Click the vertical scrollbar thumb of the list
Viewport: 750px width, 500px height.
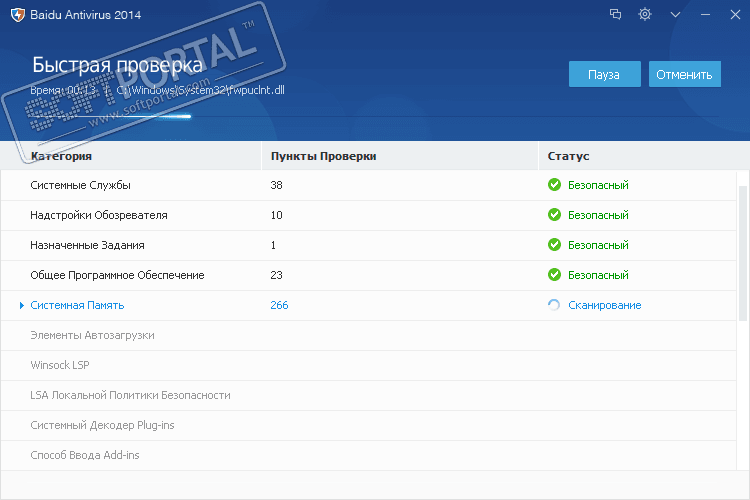[743, 254]
